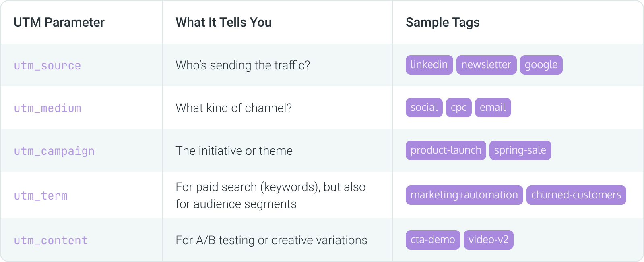This screenshot has width=644, height=262.
Task: Select the social tag
Action: point(424,108)
